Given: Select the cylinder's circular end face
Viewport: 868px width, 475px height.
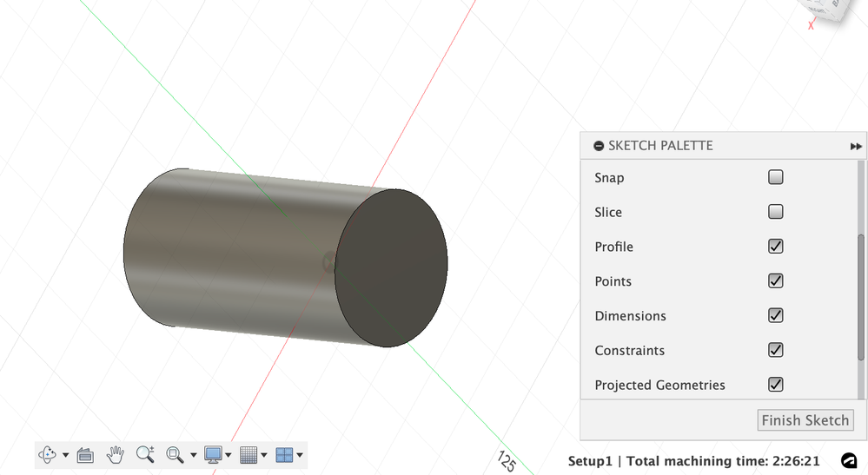Looking at the screenshot, I should point(391,268).
